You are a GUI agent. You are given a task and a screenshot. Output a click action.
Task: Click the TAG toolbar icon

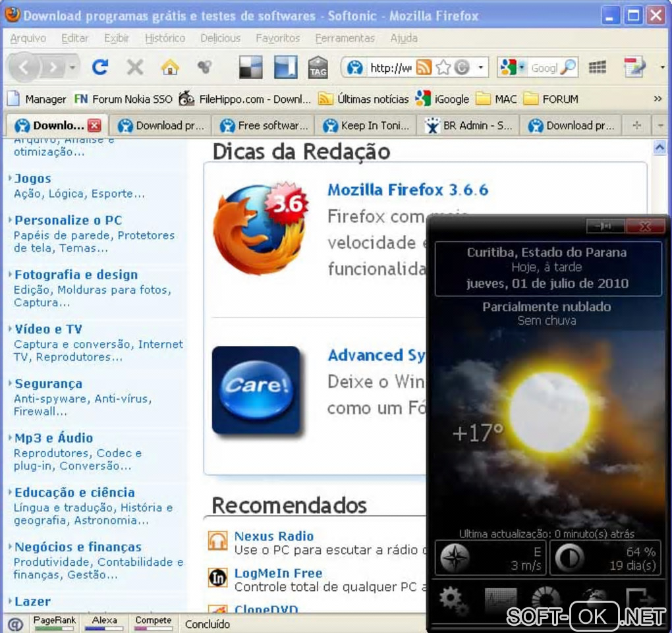pos(318,67)
